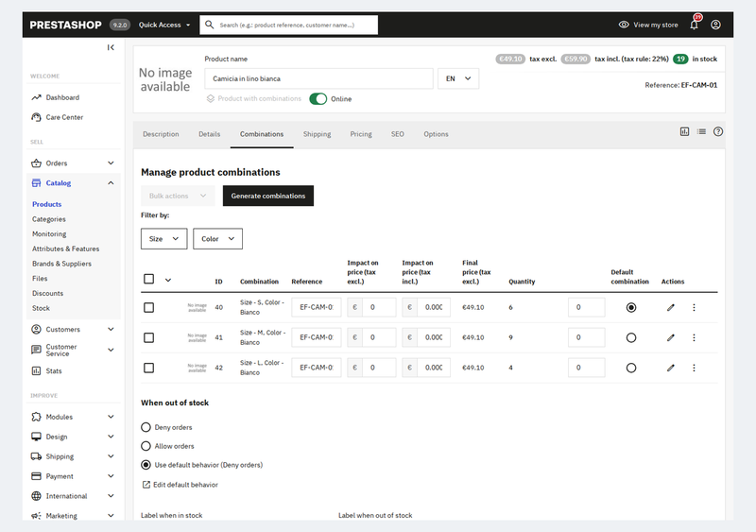
Task: Open the user profile icon
Action: coord(715,25)
